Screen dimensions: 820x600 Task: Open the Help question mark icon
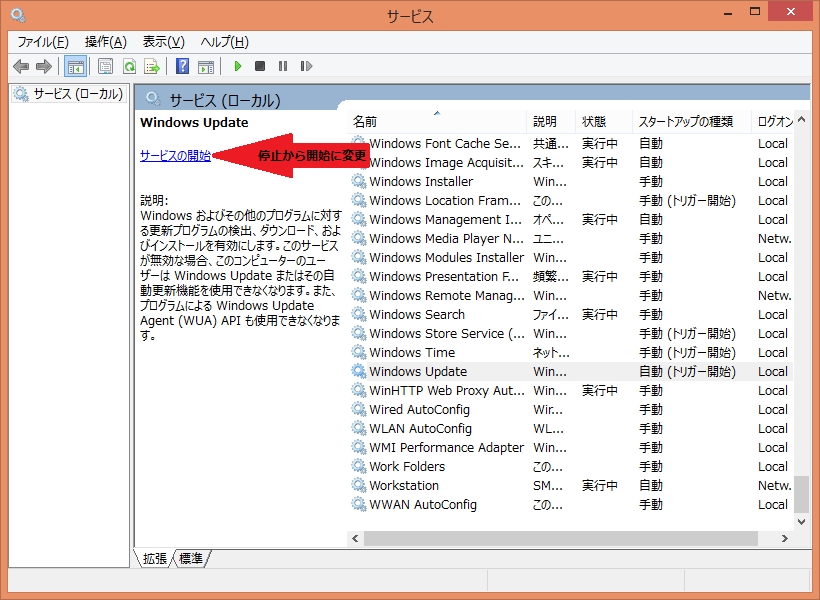[x=182, y=66]
